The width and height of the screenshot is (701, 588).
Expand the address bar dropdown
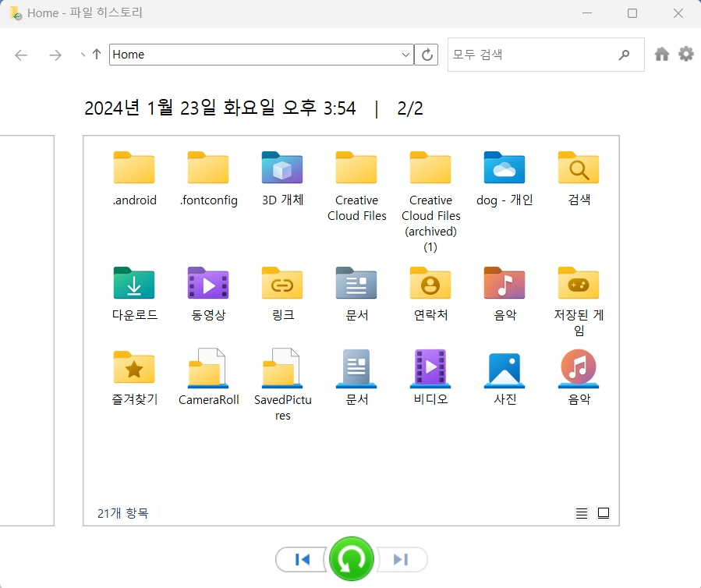405,55
